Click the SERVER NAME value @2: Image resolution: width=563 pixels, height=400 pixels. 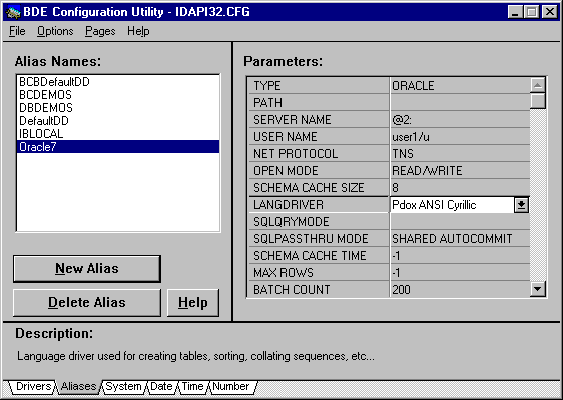tap(460, 120)
